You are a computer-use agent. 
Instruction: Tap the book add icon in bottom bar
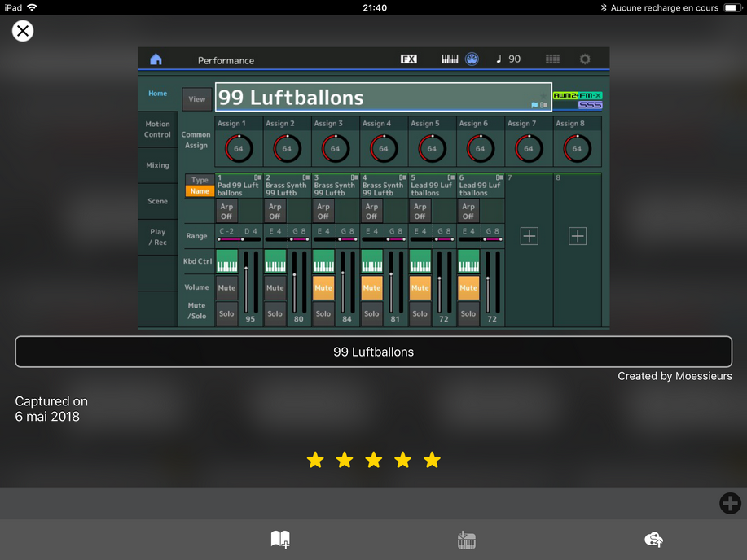[280, 539]
